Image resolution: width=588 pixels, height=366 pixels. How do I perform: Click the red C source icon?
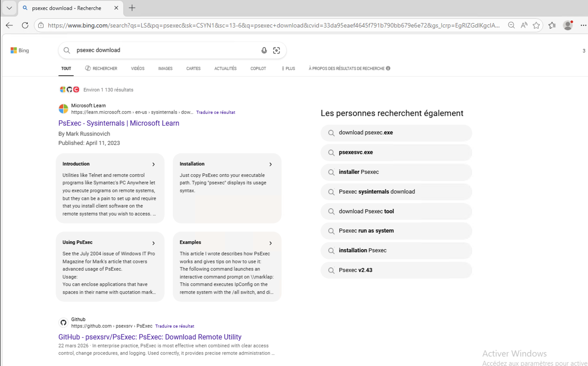pos(76,90)
